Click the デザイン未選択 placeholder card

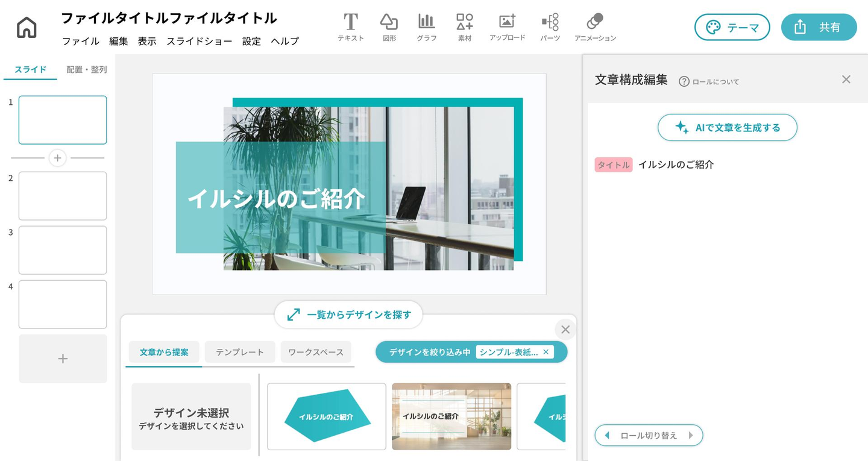(x=191, y=416)
